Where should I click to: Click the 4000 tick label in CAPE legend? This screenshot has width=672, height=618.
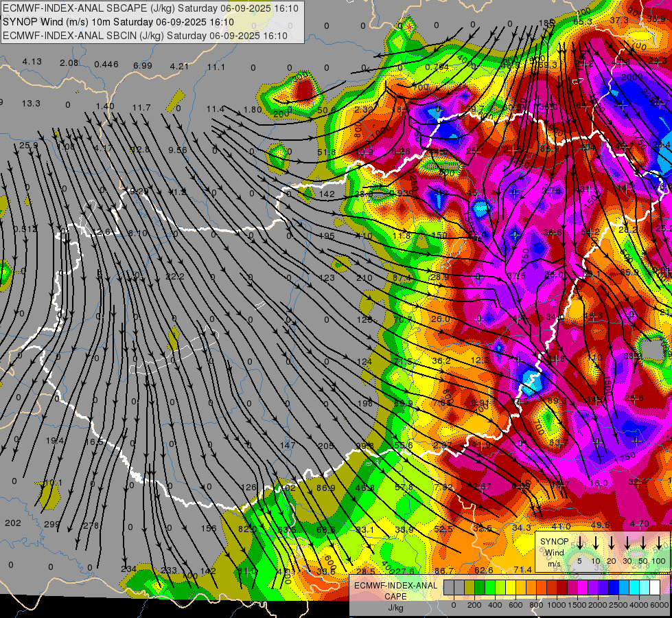[639, 605]
